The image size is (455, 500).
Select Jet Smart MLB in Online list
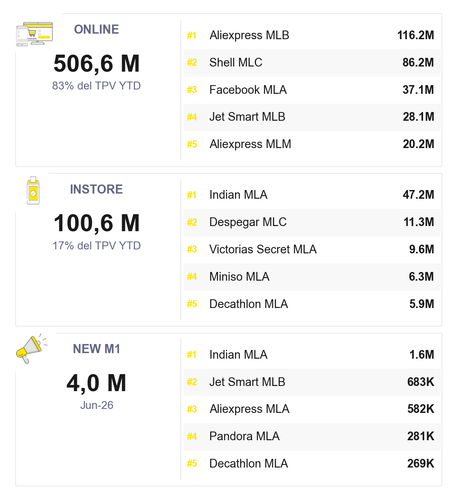coord(312,117)
